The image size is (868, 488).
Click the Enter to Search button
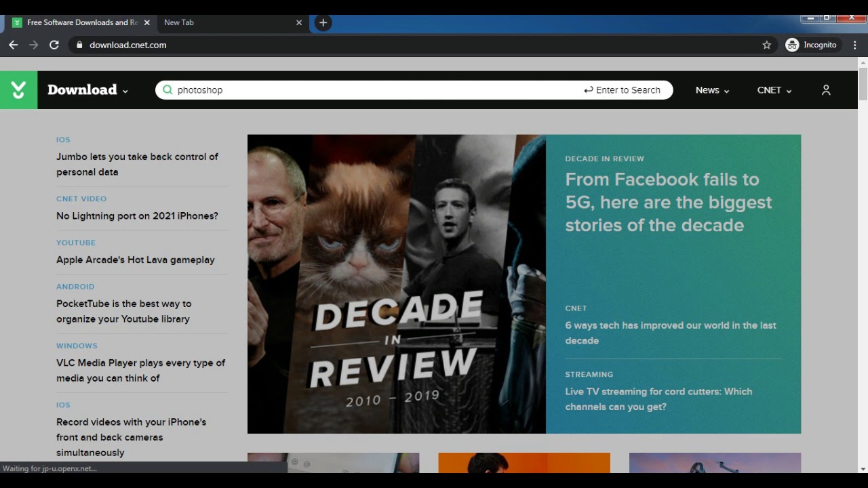(x=622, y=90)
